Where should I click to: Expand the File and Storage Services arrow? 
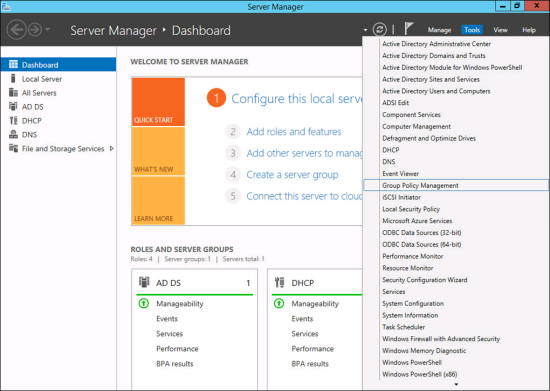pyautogui.click(x=111, y=148)
